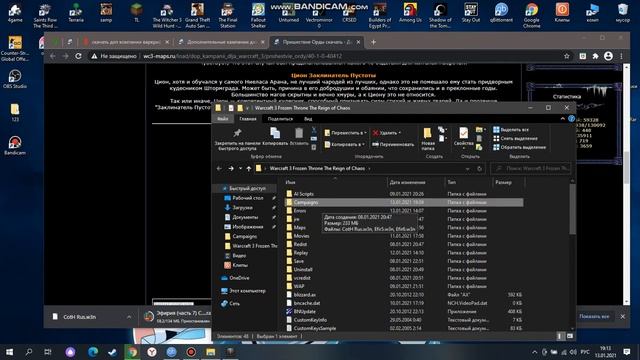640x360 pixels.
Task: Open recent locations dropdown arrow in Explorer
Action: [240, 168]
